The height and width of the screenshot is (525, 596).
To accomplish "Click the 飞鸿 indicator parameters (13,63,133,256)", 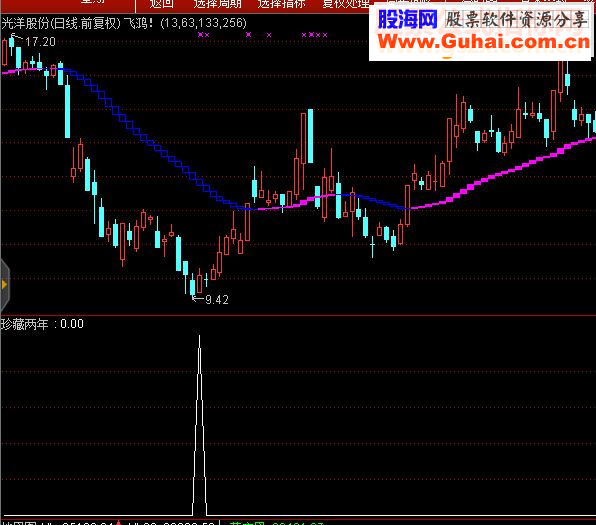I will pyautogui.click(x=203, y=23).
